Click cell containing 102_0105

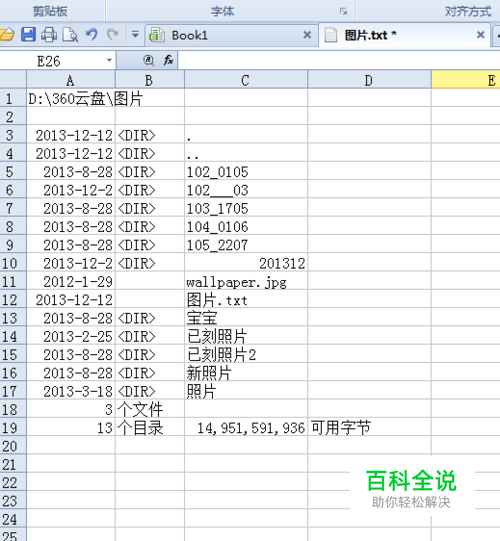pos(246,172)
